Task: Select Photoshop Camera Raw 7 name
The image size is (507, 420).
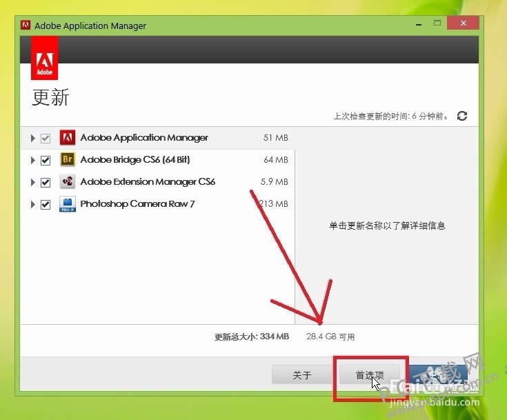Action: coord(137,203)
